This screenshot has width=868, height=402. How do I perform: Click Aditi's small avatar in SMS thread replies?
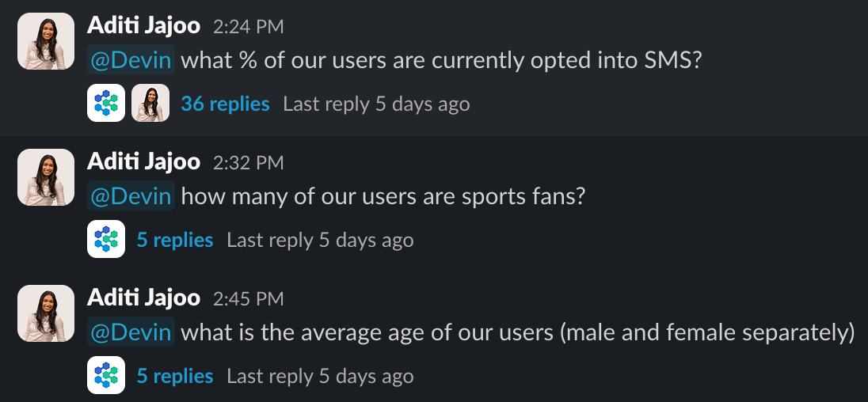pos(150,103)
